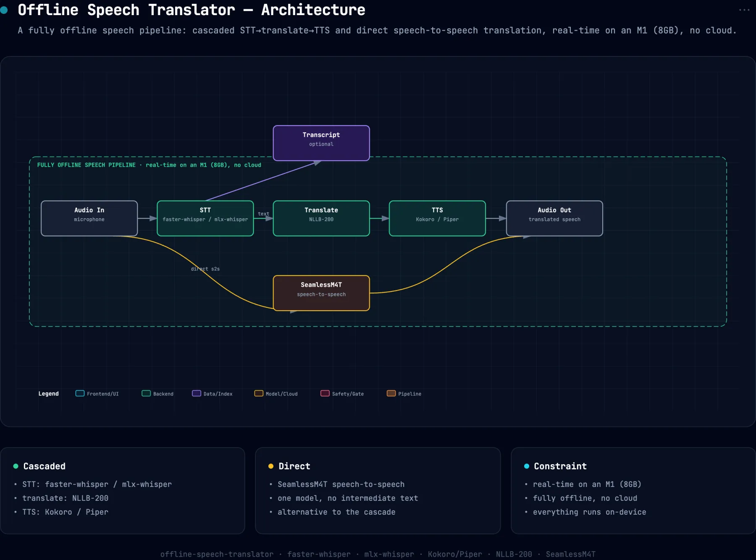756x560 pixels.
Task: Click the Backend legend swatch
Action: (x=146, y=393)
